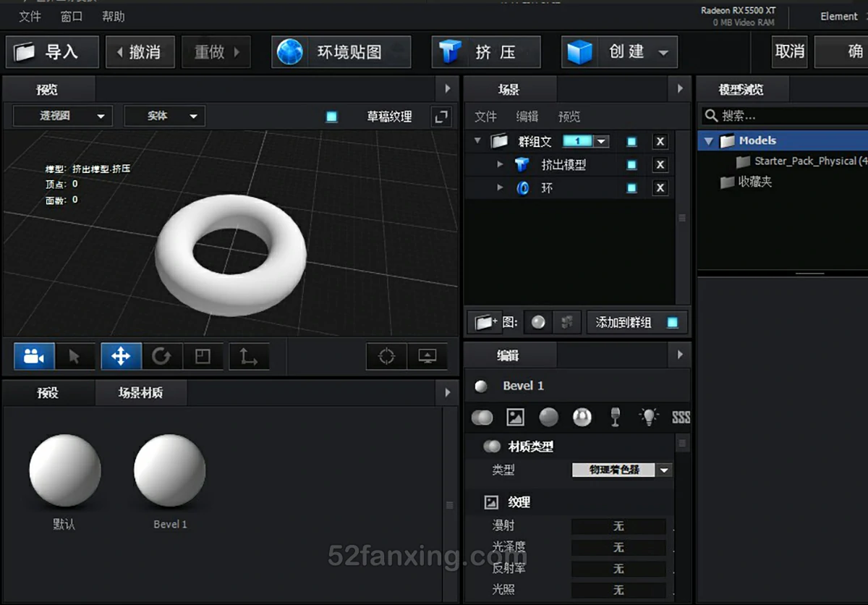This screenshot has height=605, width=868.
Task: Open the 透视图 view dropdown
Action: click(63, 116)
